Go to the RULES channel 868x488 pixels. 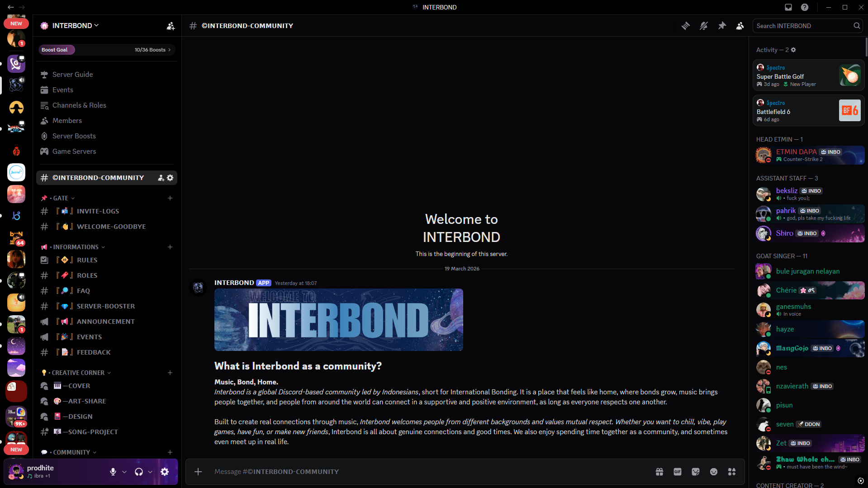107,260
